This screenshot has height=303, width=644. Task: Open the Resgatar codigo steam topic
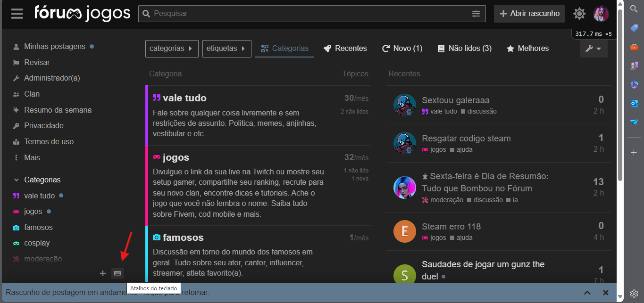pyautogui.click(x=466, y=139)
